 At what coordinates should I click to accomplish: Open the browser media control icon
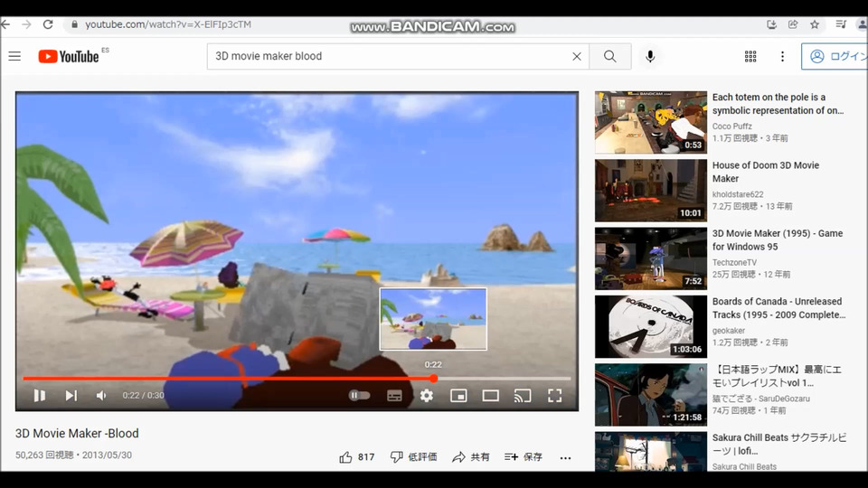pyautogui.click(x=841, y=24)
